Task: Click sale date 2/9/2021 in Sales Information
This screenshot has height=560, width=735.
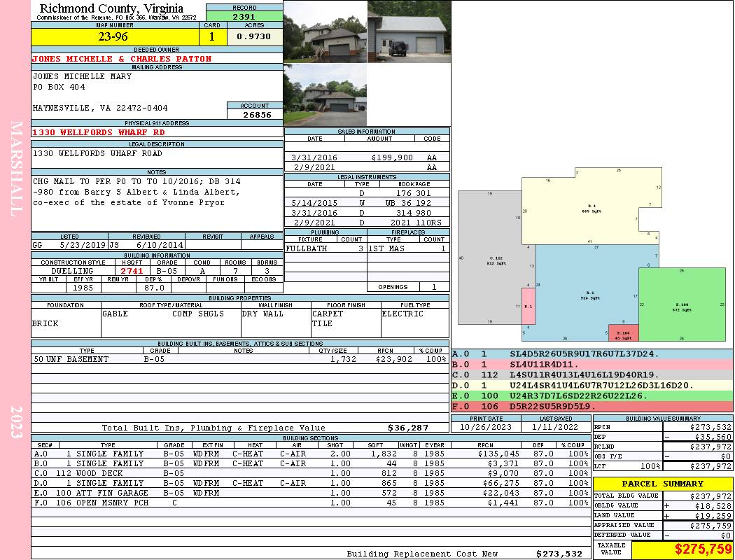Action: [314, 167]
